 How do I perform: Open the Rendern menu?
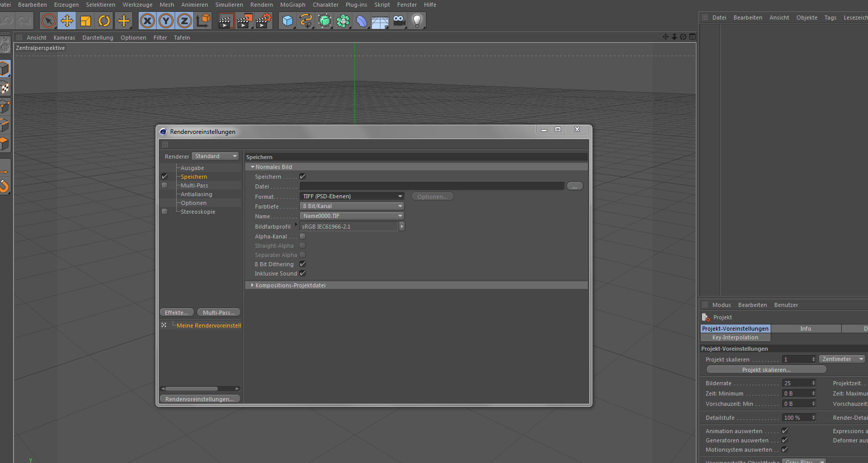[x=262, y=5]
